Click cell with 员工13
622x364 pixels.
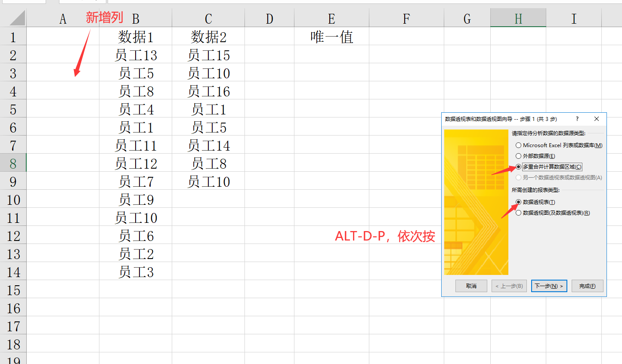tap(136, 55)
